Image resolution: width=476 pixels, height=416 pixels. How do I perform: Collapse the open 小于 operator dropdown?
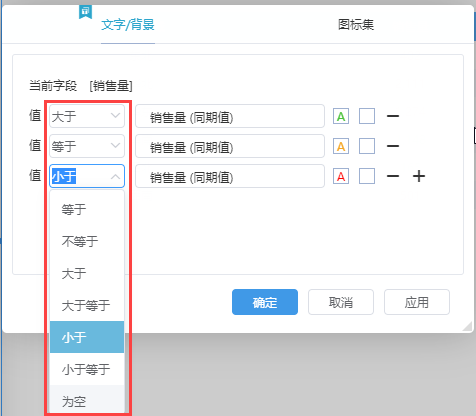87,176
